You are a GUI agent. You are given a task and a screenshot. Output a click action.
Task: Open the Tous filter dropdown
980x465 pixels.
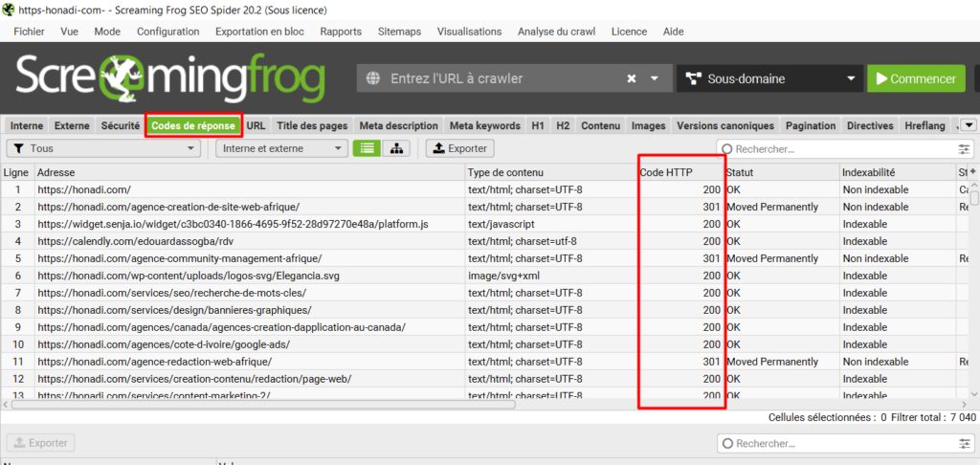103,148
